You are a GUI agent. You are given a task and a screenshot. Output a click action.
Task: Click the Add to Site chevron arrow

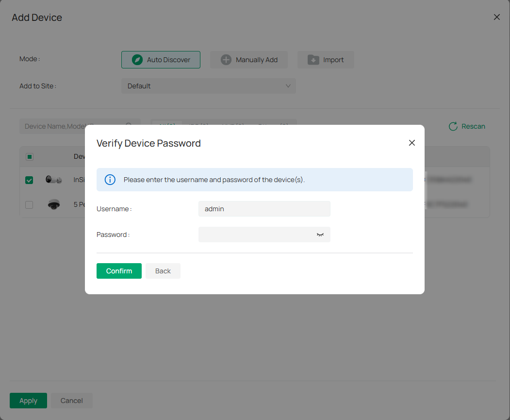point(288,86)
